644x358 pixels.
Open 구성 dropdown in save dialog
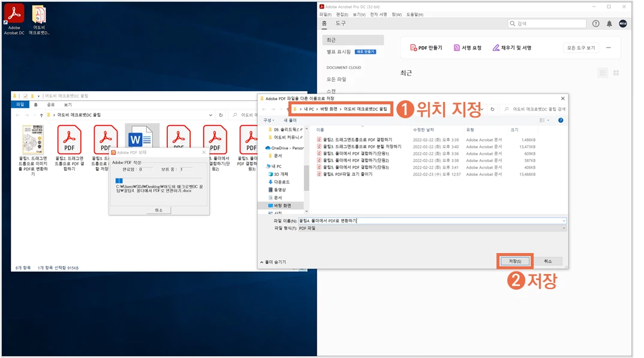[269, 121]
